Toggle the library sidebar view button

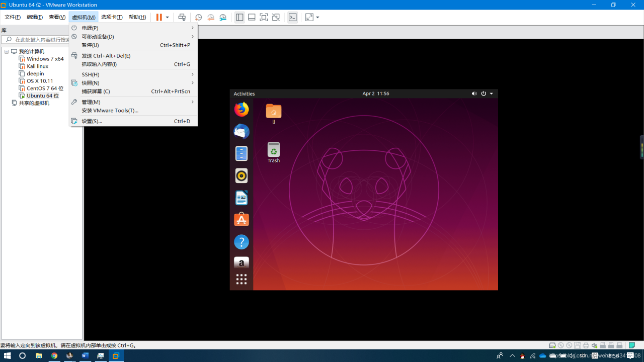coord(239,17)
